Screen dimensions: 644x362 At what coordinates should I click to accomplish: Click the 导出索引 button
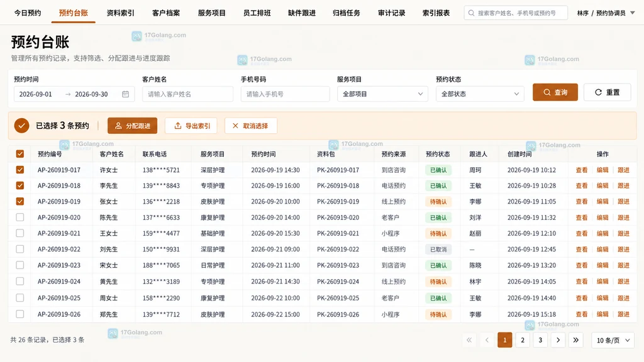click(191, 126)
